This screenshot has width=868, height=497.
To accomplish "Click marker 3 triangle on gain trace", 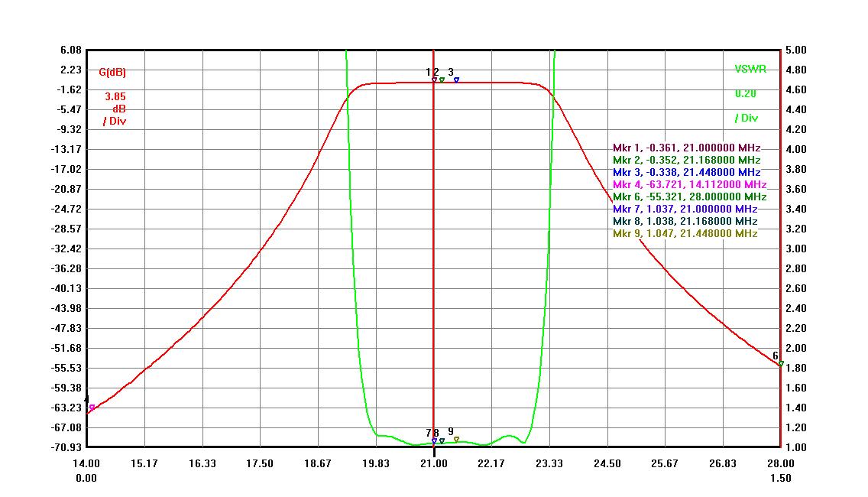I will click(x=456, y=80).
